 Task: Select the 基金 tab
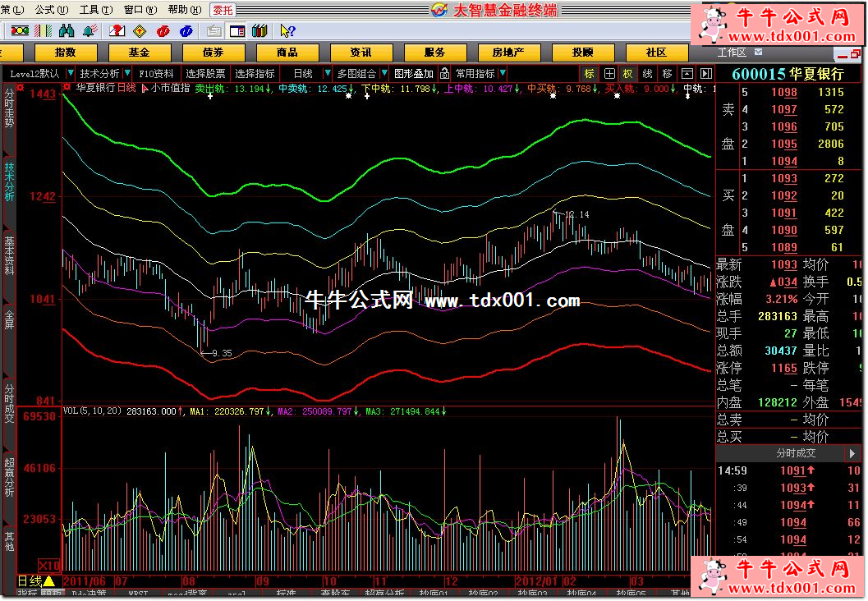click(140, 53)
